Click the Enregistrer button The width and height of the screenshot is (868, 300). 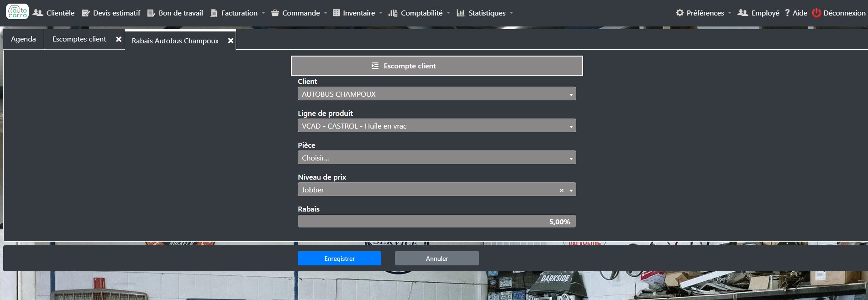(339, 259)
